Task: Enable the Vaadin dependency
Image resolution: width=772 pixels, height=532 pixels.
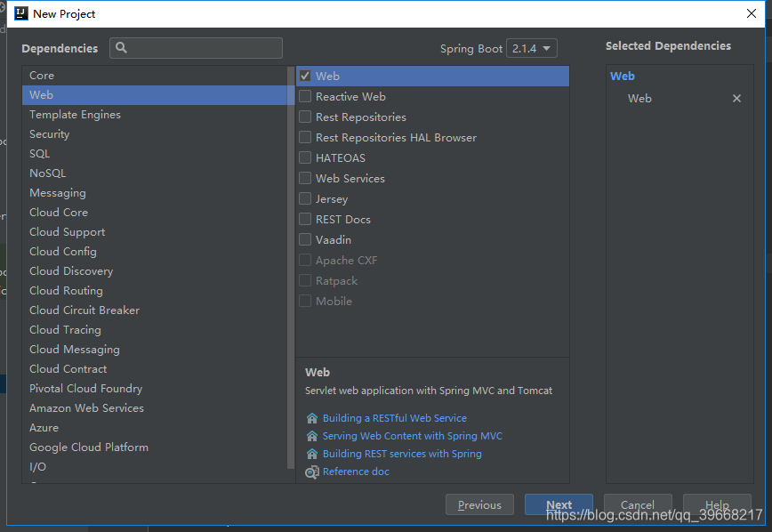Action: tap(305, 239)
